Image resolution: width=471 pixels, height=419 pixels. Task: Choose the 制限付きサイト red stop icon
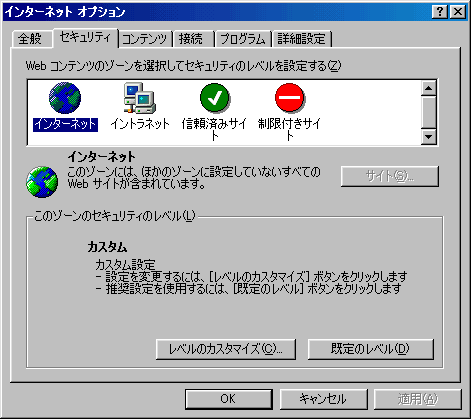290,98
